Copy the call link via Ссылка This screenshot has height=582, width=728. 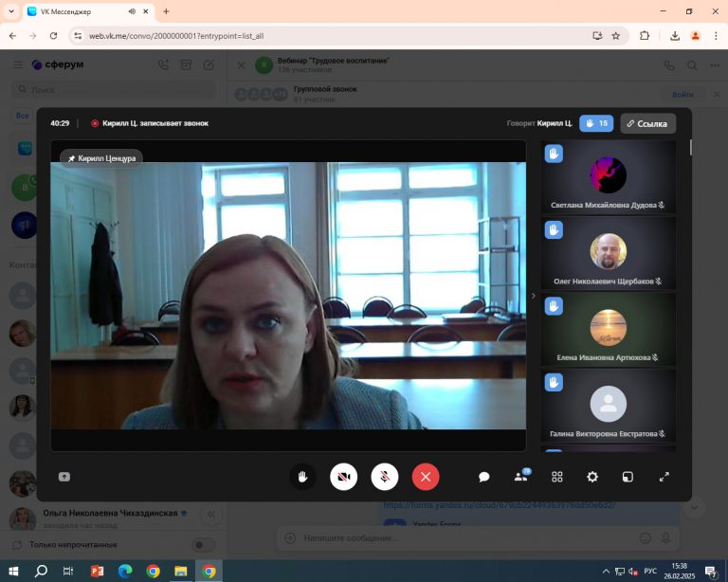pyautogui.click(x=647, y=123)
